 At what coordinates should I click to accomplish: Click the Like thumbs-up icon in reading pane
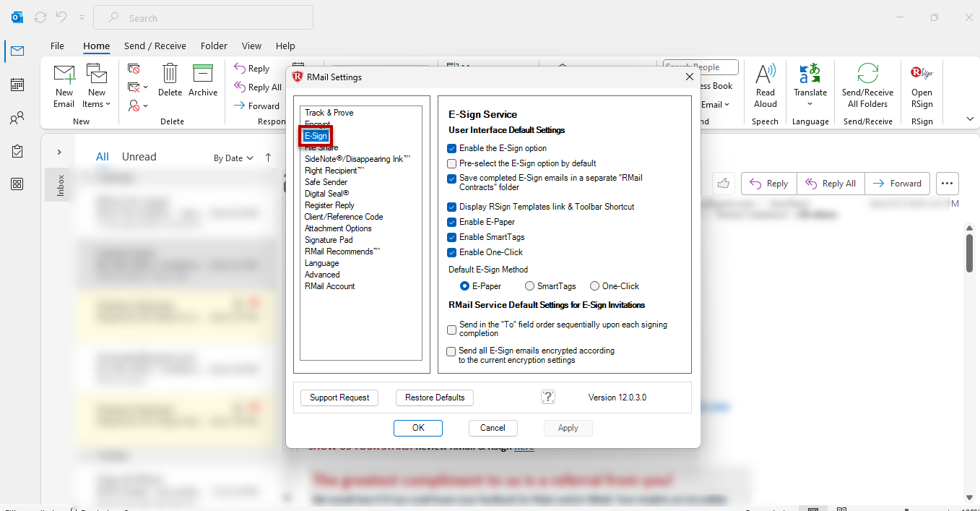click(724, 184)
